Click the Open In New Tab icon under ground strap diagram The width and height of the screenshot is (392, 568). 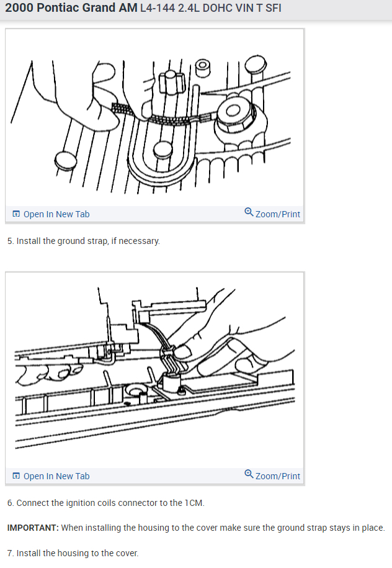pos(16,214)
